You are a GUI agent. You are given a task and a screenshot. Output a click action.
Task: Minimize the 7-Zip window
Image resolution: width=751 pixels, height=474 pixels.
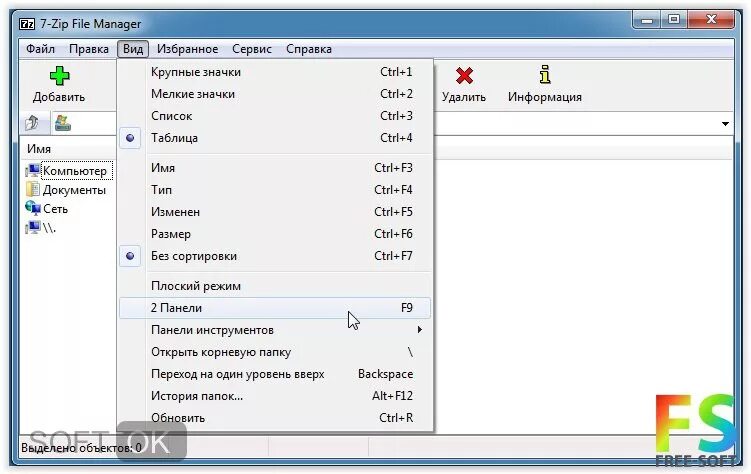coord(647,21)
